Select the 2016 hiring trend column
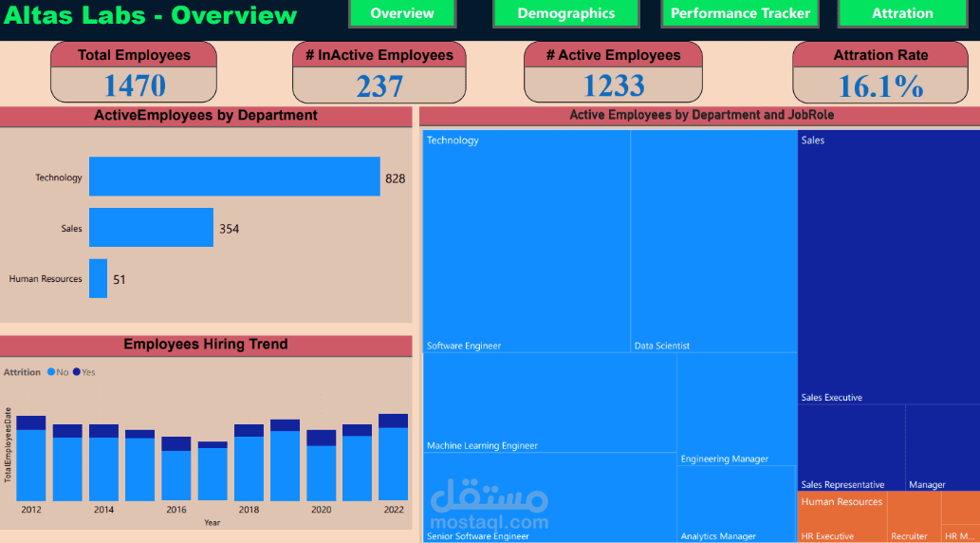980x543 pixels. (x=176, y=469)
